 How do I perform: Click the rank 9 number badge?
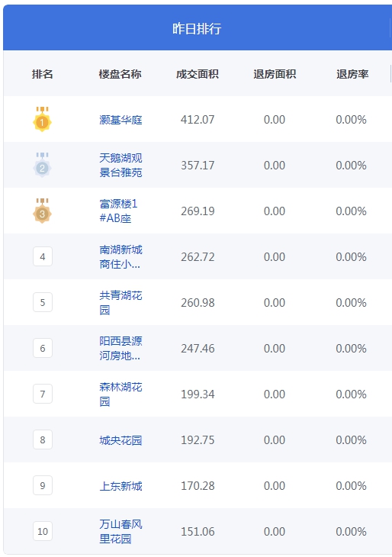[43, 485]
